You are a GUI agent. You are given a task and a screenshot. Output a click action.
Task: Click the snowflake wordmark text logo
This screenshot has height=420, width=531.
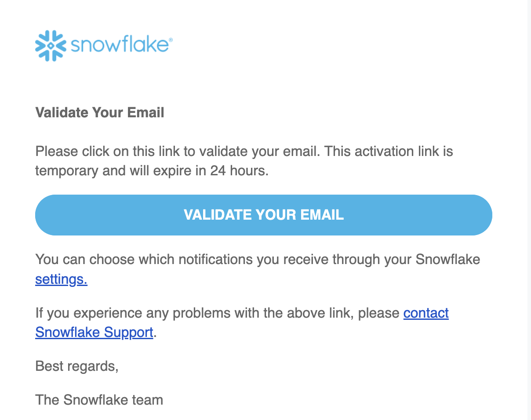point(119,45)
